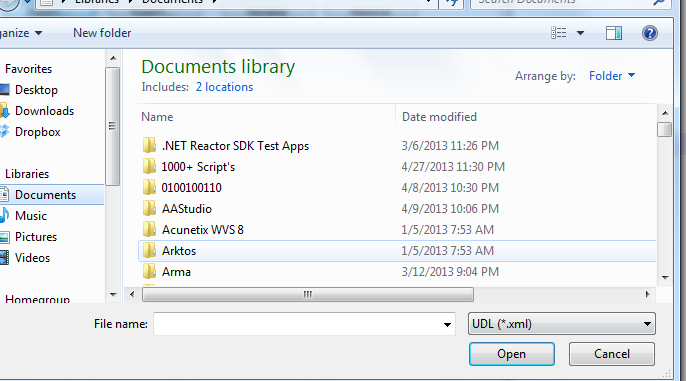
Task: Click the 0100100110 folder icon
Action: pyautogui.click(x=149, y=187)
